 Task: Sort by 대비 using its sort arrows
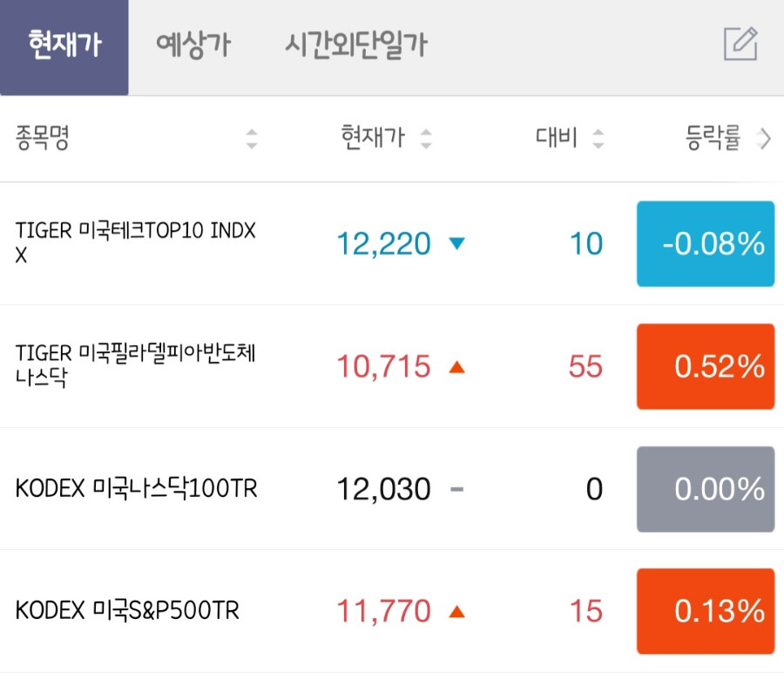click(x=598, y=139)
